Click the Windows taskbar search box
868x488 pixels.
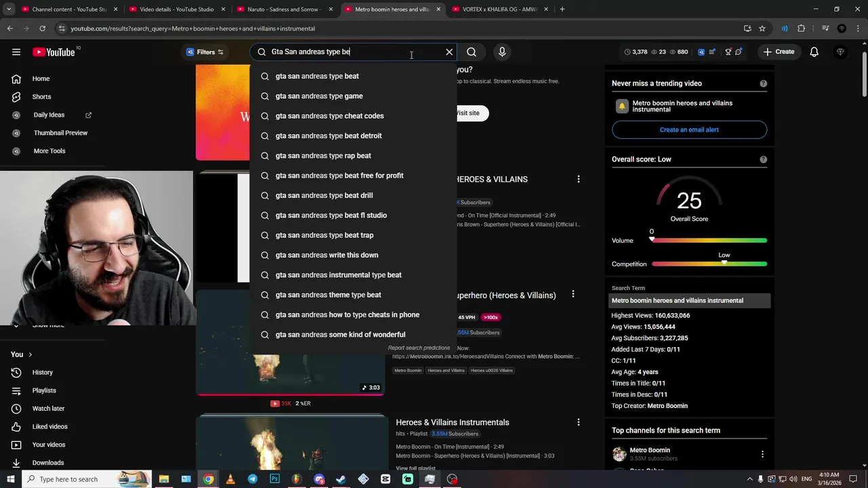(87, 479)
